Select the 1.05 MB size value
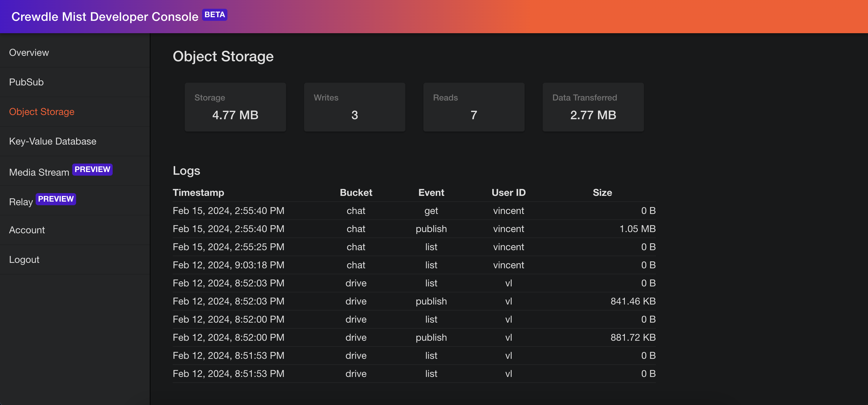 tap(638, 229)
